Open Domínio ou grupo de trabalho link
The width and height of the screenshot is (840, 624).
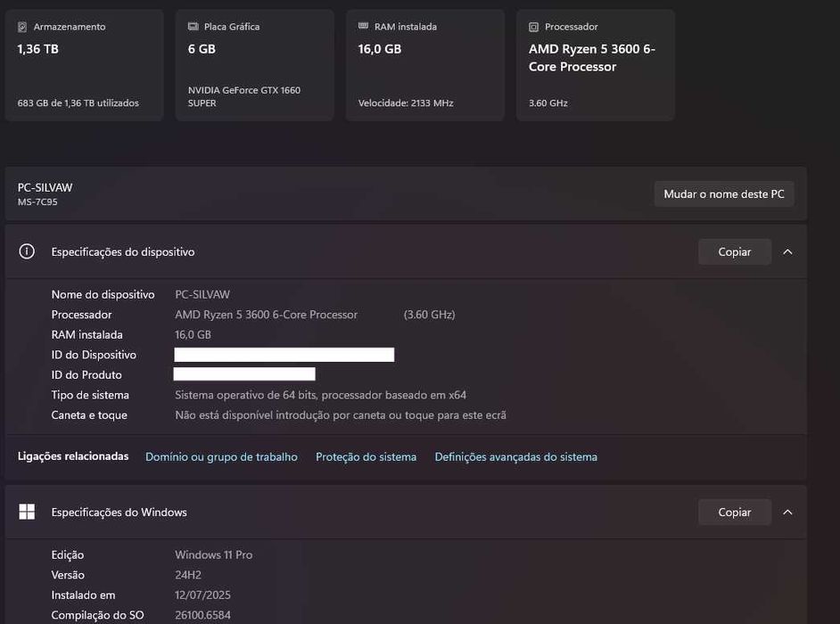pyautogui.click(x=221, y=457)
